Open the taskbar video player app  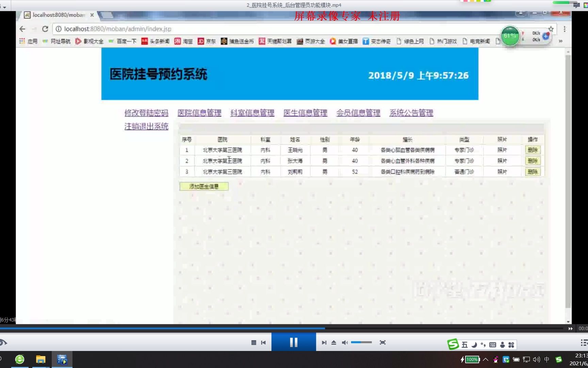pos(62,359)
